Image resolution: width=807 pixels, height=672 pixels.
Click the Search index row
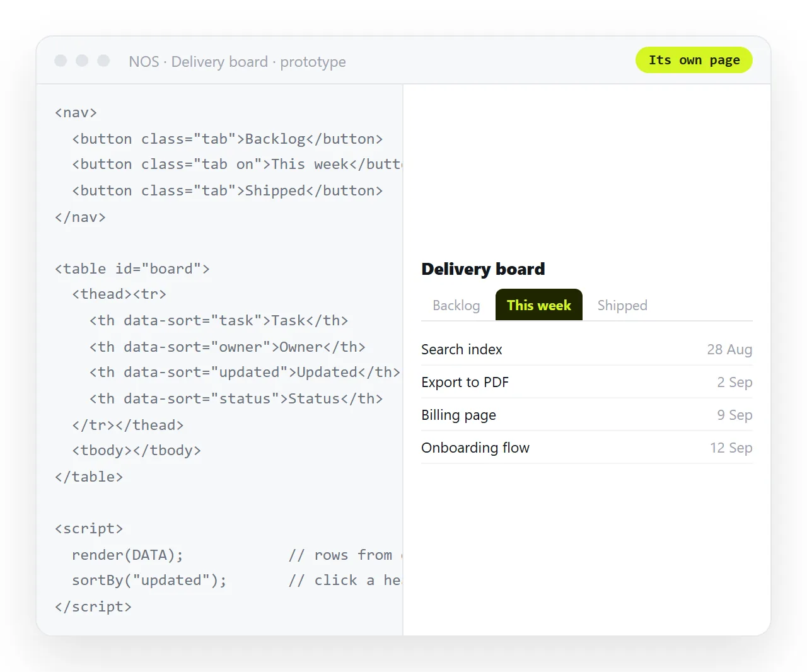(x=587, y=349)
